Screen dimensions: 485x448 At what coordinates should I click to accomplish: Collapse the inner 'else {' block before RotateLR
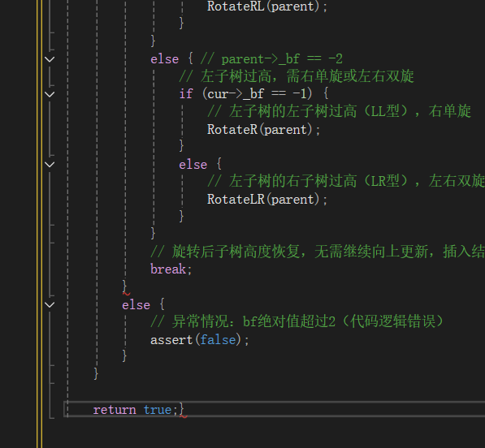pos(50,164)
